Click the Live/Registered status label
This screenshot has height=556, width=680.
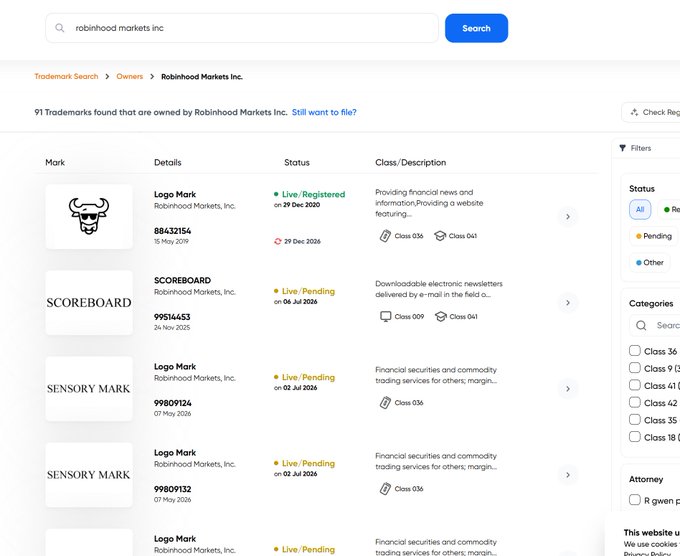click(313, 194)
